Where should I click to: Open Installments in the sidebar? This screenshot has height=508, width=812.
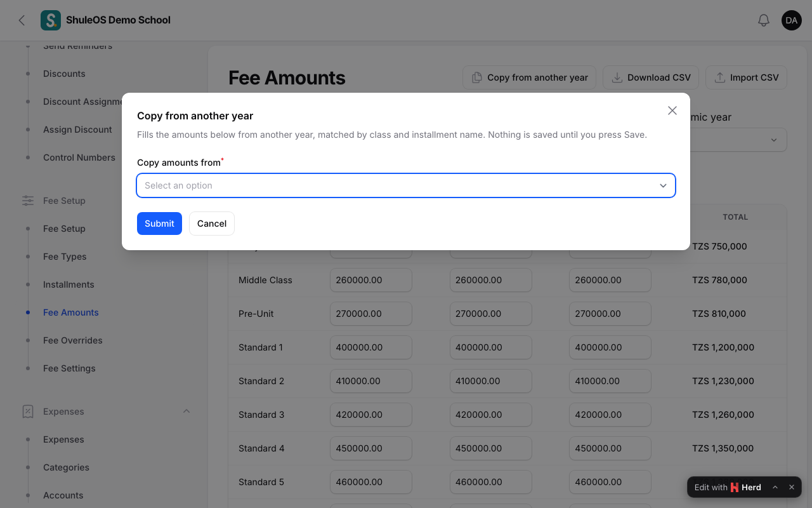tap(69, 284)
